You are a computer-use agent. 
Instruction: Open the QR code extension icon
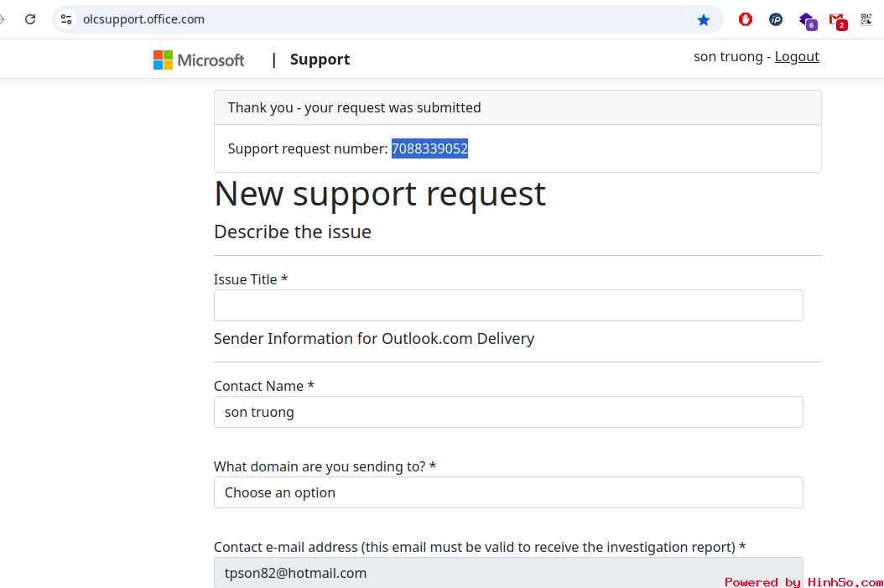(866, 19)
